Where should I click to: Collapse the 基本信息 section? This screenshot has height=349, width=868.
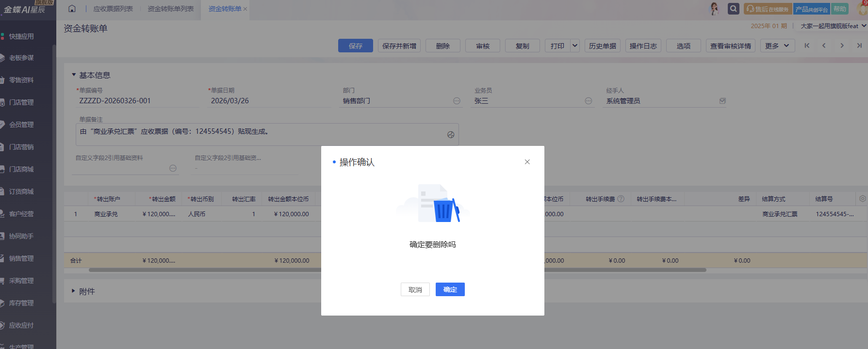(74, 75)
